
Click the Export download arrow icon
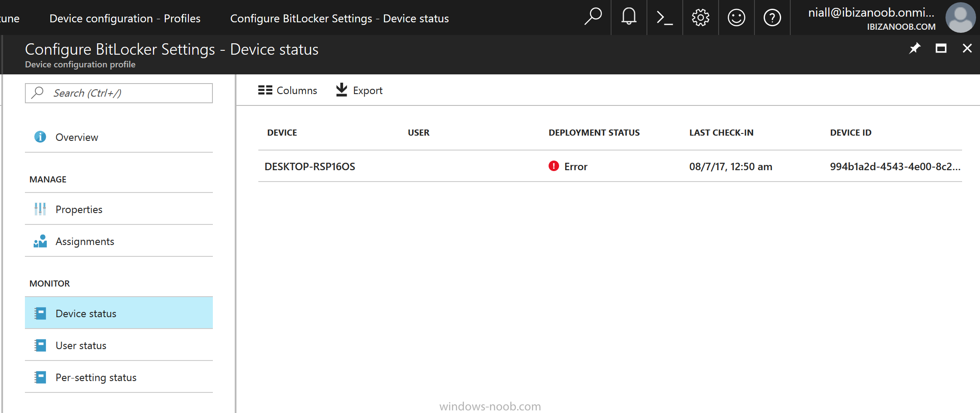[x=341, y=90]
